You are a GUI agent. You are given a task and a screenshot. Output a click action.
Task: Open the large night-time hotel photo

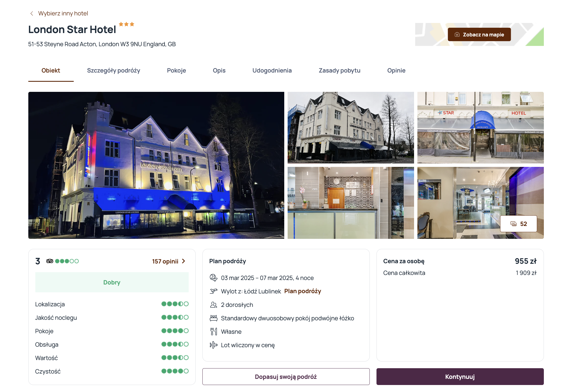(156, 165)
